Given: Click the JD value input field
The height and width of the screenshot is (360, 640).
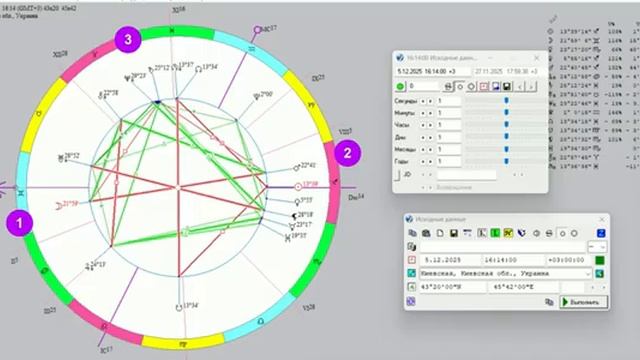Looking at the screenshot, I should coord(467,175).
